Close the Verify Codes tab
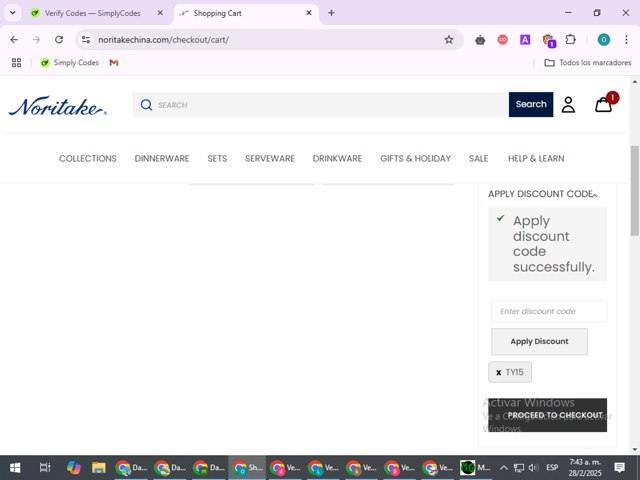Screen dimensions: 640x480 tap(160, 13)
